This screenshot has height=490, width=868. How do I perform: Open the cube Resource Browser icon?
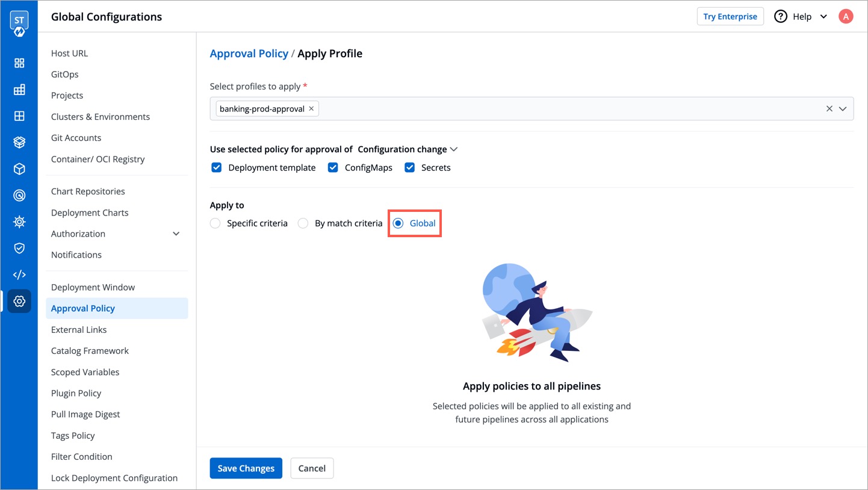[19, 169]
